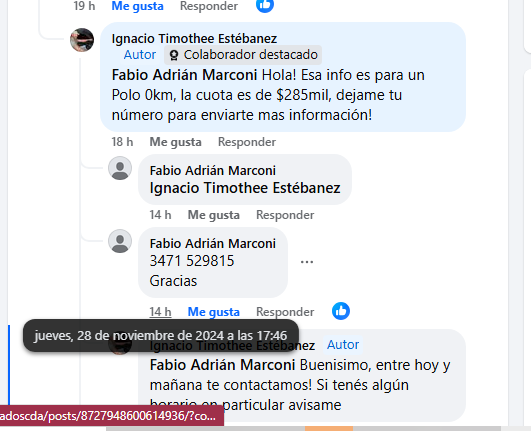Click the Autor label under Ignacio's name in the blue comment

(140, 55)
